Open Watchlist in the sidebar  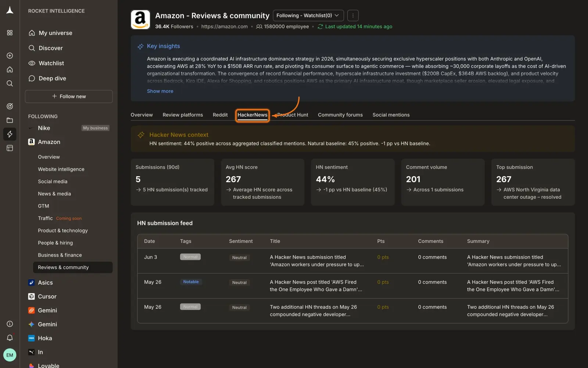[51, 63]
